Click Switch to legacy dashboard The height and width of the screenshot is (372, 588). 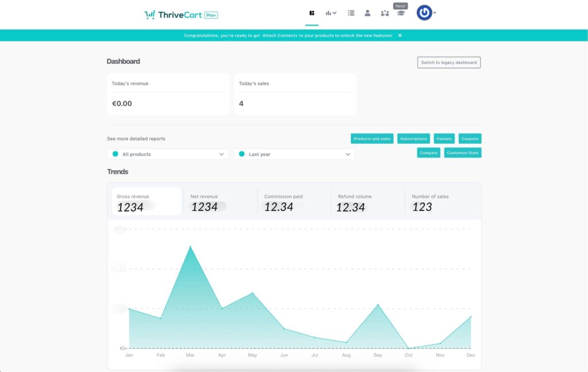pyautogui.click(x=448, y=62)
